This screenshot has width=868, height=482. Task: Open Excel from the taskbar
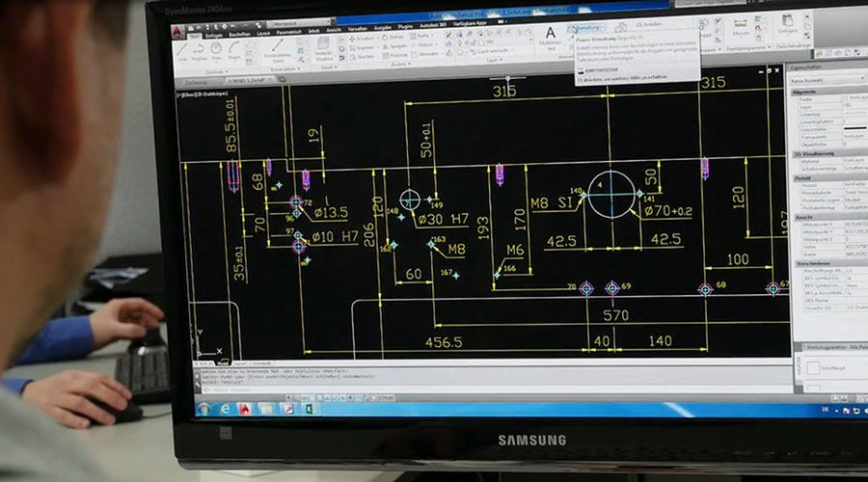coord(310,409)
